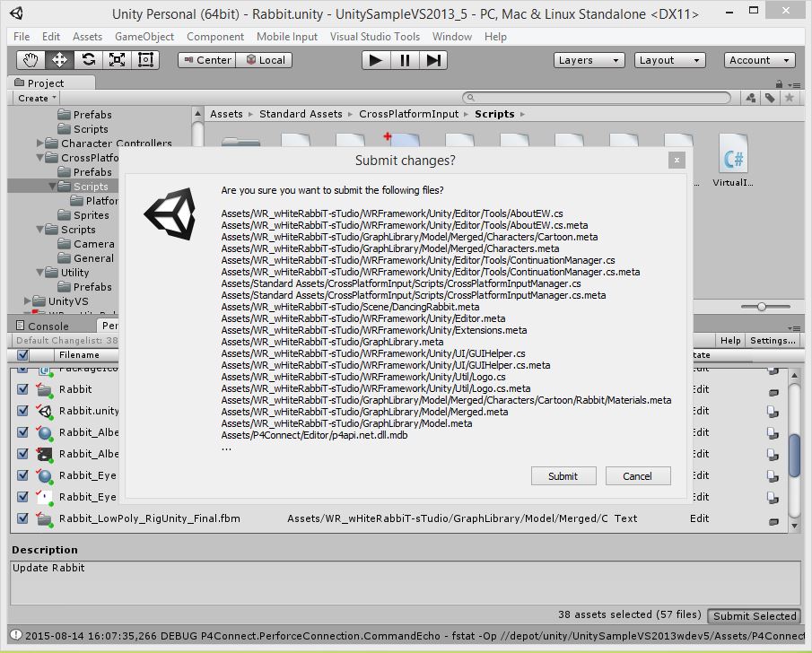This screenshot has height=653, width=812.
Task: Open the Project panel options menu
Action: (x=794, y=84)
